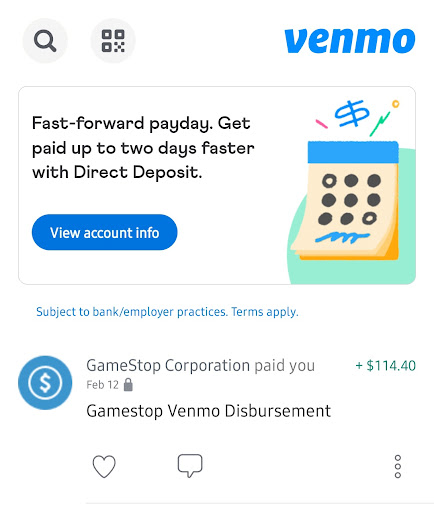Like the GameStop payment with heart icon
Viewport: 434px width, 512px height.
tap(104, 466)
